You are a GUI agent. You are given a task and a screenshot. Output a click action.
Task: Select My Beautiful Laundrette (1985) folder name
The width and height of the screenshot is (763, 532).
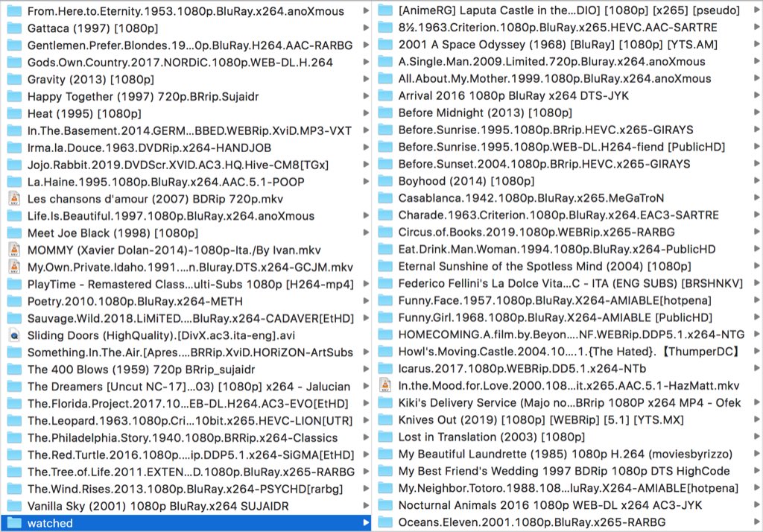[566, 454]
